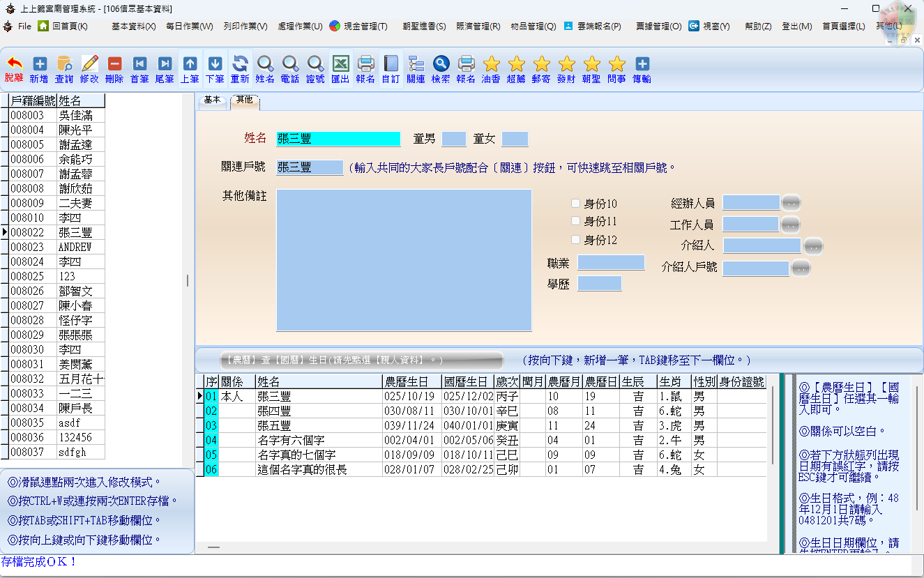The height and width of the screenshot is (578, 924).
Task: Switch to the 基本 tab
Action: click(x=212, y=100)
